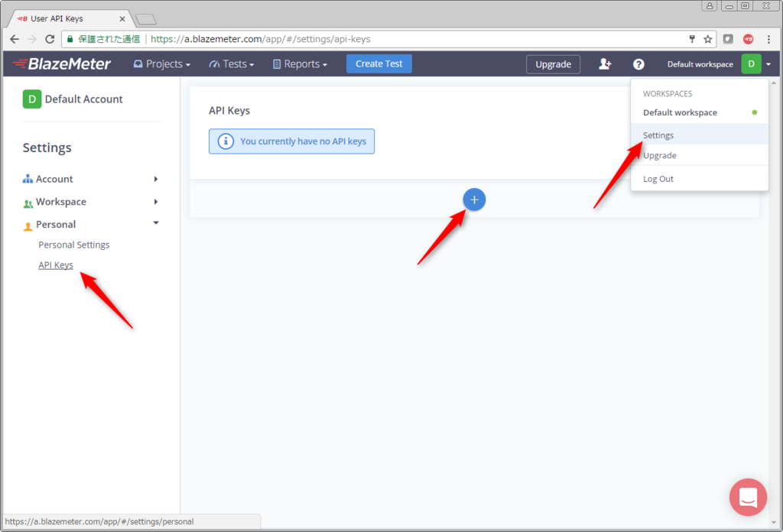Viewport: 783px width, 532px height.
Task: Click the Upgrade button in the navbar
Action: pos(553,64)
